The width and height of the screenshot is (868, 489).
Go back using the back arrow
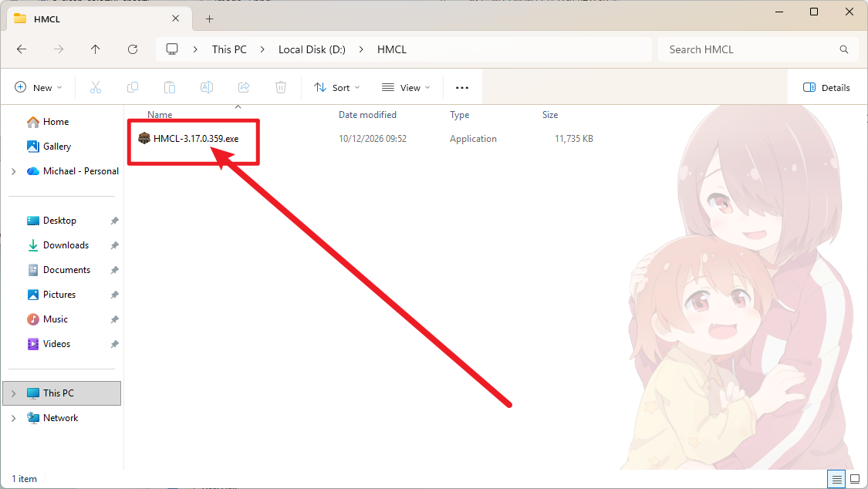pyautogui.click(x=22, y=49)
